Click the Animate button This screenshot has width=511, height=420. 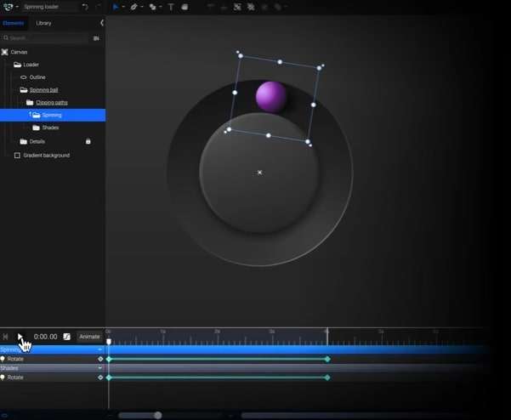[x=89, y=337]
